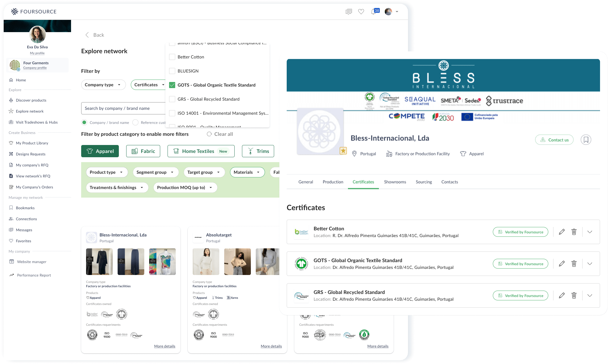Viewport: 608px width, 364px height.
Task: Open Discover products in sidebar
Action: pyautogui.click(x=31, y=100)
